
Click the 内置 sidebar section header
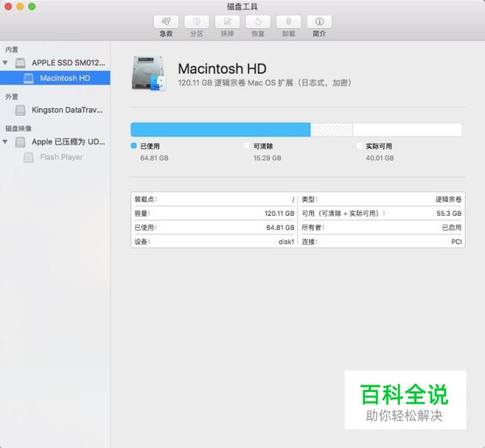pyautogui.click(x=12, y=49)
